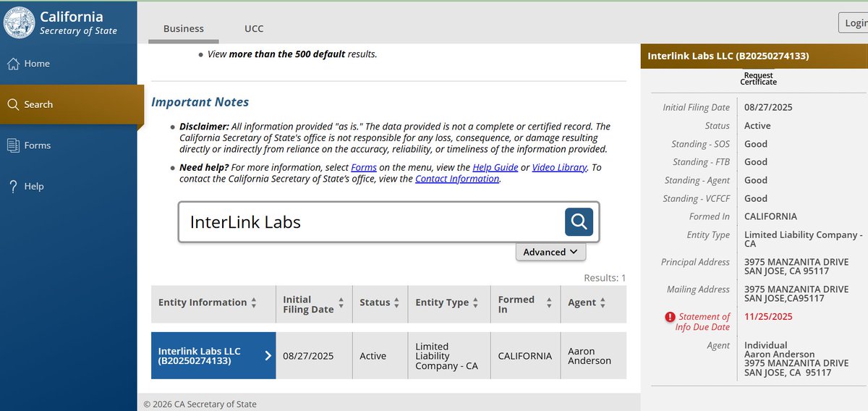868x411 pixels.
Task: Click the Mailing Address value in detail panel
Action: [x=796, y=294]
